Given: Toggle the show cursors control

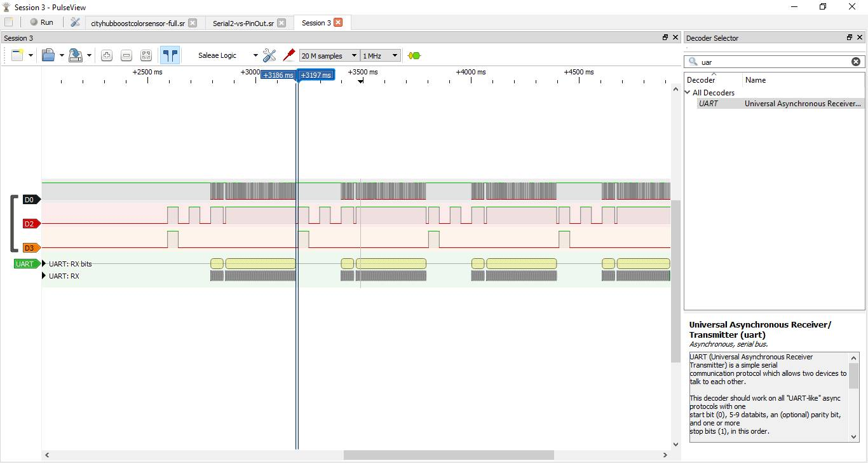Looking at the screenshot, I should (170, 55).
